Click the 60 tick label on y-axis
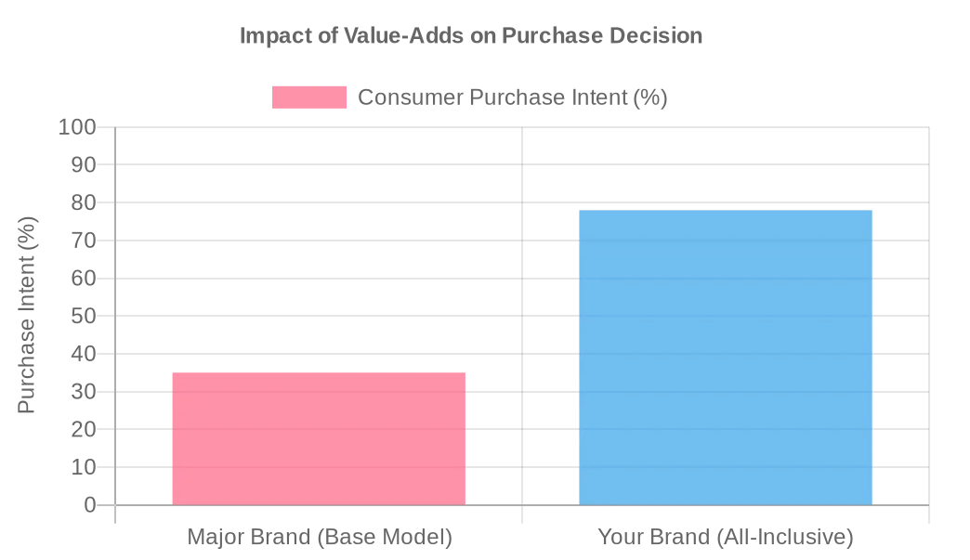Image resolution: width=970 pixels, height=560 pixels. point(84,278)
